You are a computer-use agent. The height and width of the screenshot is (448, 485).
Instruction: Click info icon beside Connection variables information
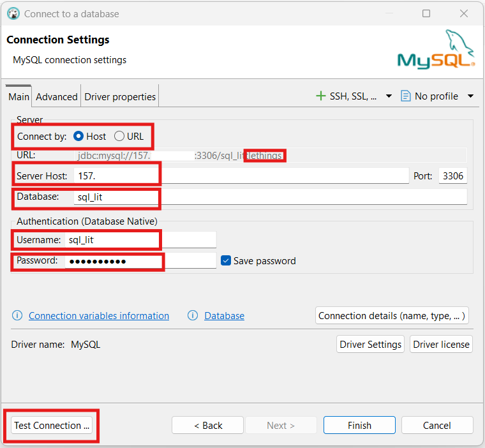[x=17, y=316]
